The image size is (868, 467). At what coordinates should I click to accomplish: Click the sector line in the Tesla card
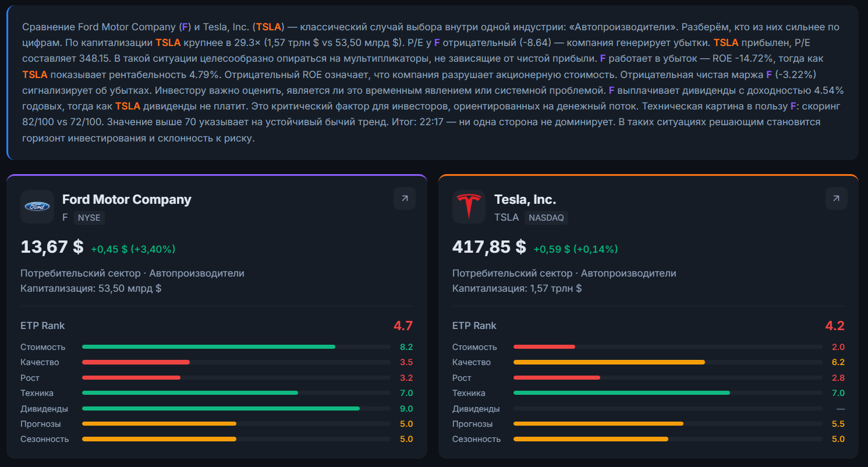(564, 273)
